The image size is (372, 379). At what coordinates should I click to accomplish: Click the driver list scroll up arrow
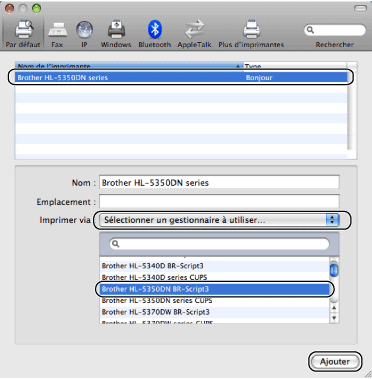[x=334, y=308]
